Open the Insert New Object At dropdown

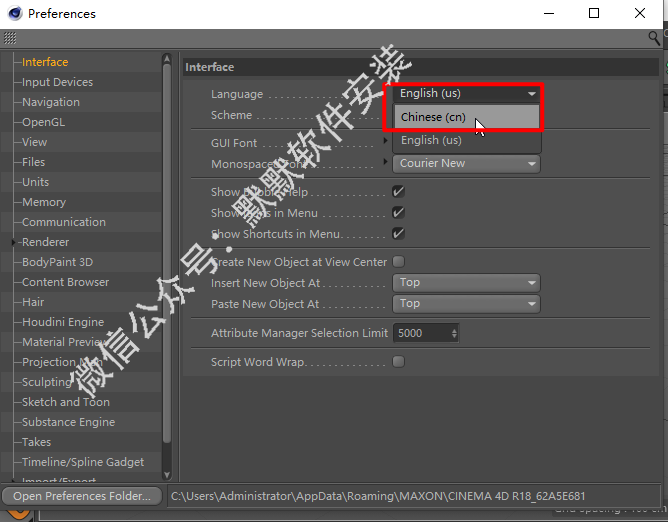point(467,283)
